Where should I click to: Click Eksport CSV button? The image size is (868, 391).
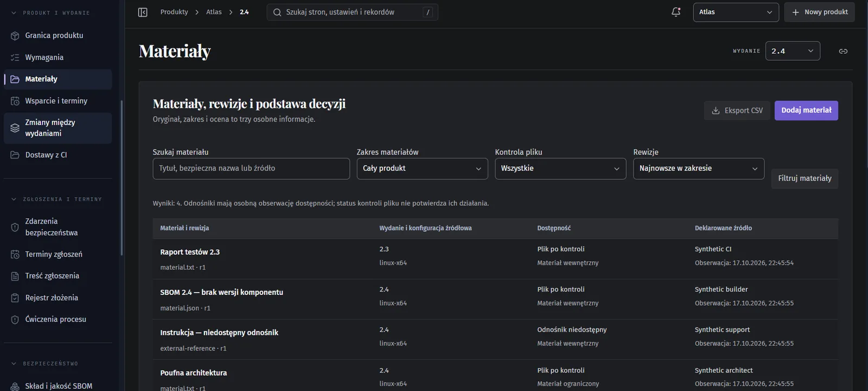[x=737, y=110]
